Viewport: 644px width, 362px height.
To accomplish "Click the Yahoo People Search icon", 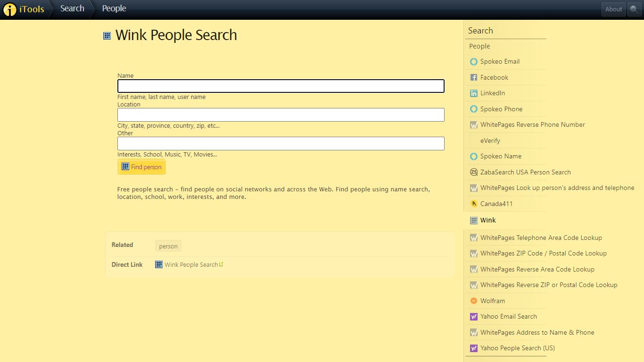I will click(474, 348).
